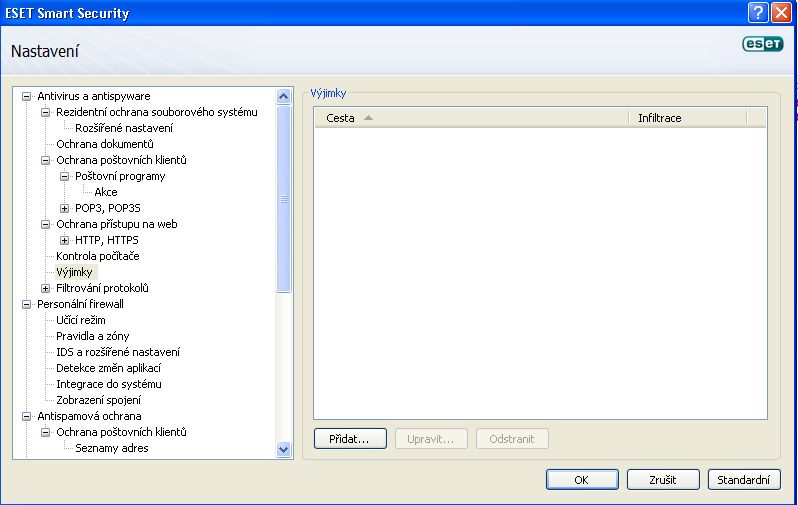Select Rezidentní ochrana souborového systému
Viewport: 798px width, 505px height.
[x=157, y=112]
